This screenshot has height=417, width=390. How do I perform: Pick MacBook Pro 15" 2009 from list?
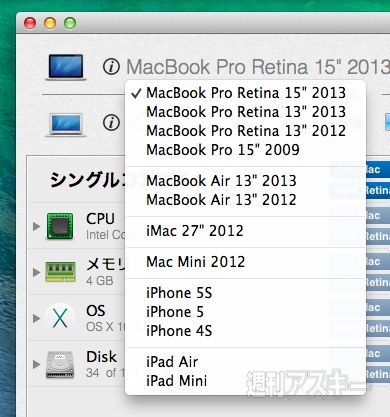click(x=246, y=150)
